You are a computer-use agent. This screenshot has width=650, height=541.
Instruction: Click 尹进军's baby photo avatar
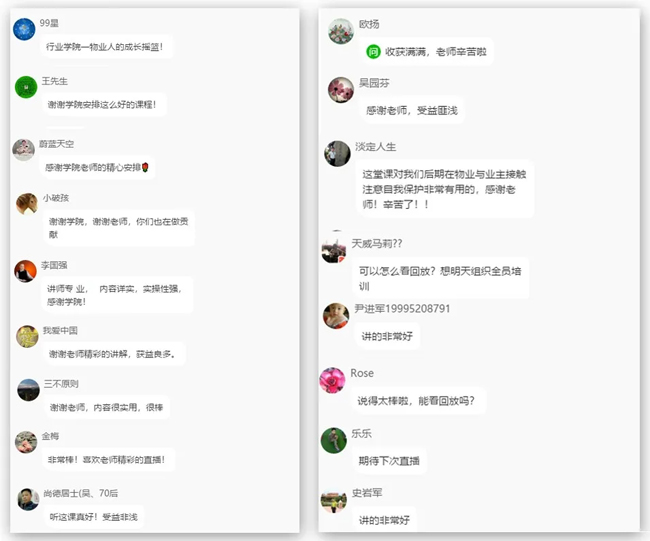point(336,316)
